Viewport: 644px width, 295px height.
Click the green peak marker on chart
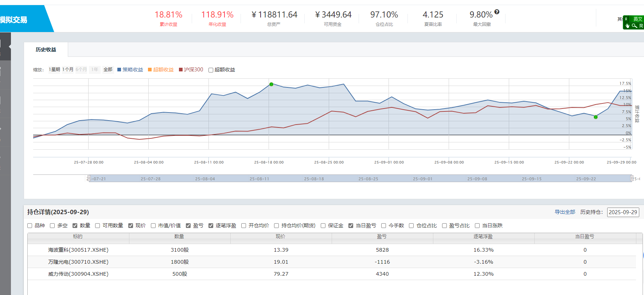271,84
